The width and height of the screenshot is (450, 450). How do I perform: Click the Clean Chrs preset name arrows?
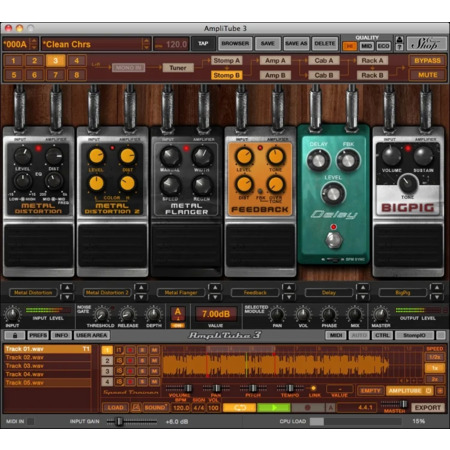coord(146,44)
